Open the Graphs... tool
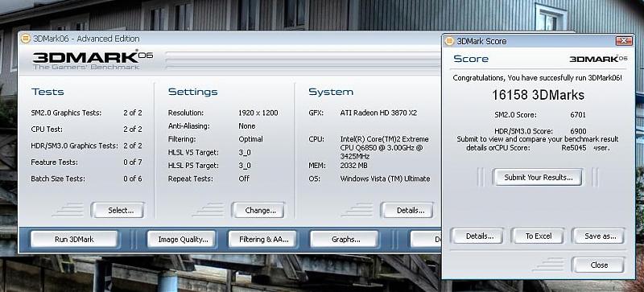Viewport: 644px width, 292px height. pos(344,239)
